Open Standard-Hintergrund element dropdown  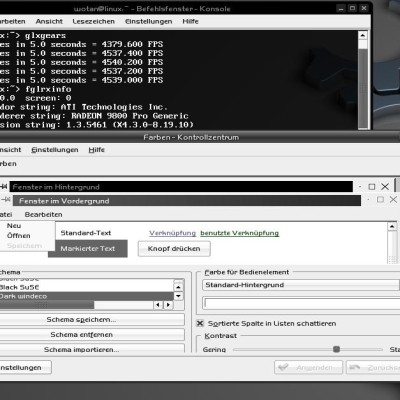(x=301, y=285)
